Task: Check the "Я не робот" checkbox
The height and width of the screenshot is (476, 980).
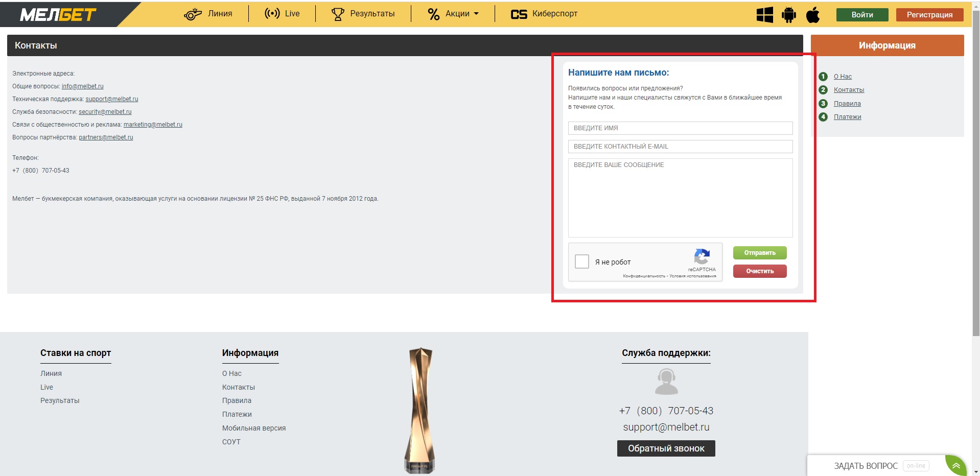Action: tap(582, 261)
